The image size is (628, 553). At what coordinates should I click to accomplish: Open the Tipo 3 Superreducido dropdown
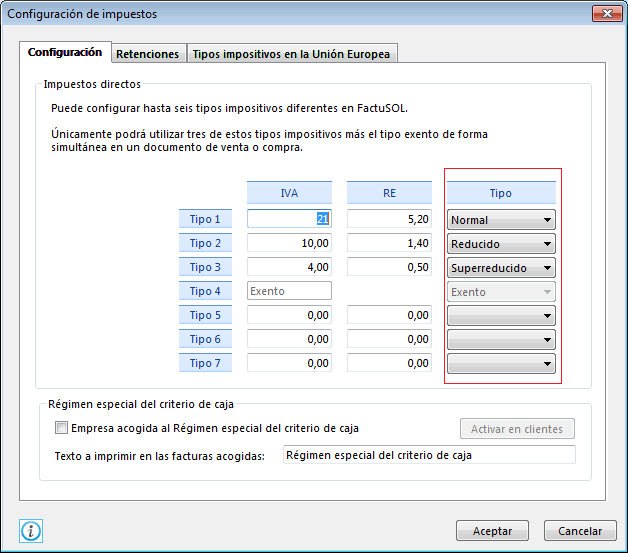click(x=501, y=267)
